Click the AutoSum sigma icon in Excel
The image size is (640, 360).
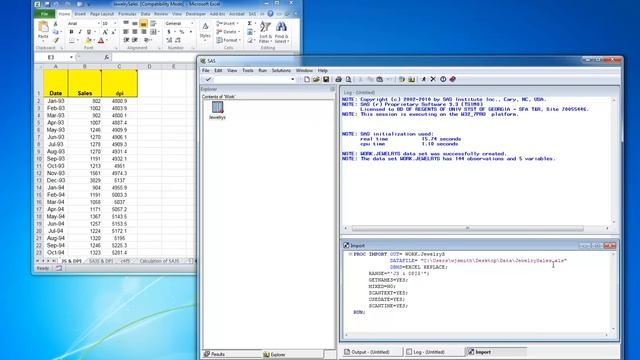click(x=249, y=23)
